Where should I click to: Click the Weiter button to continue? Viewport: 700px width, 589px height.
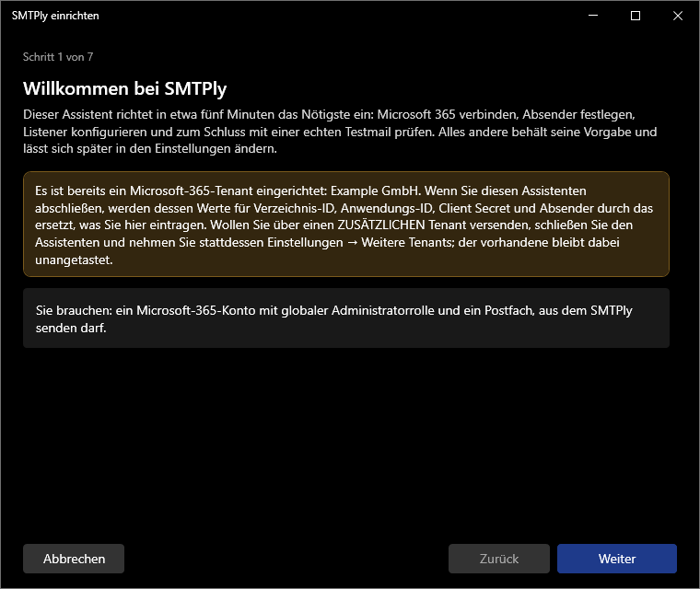(x=616, y=559)
